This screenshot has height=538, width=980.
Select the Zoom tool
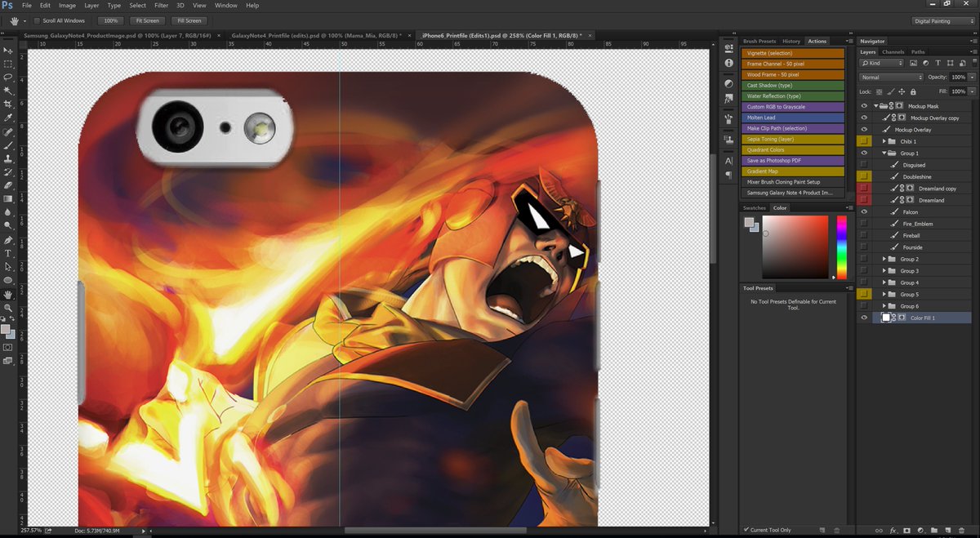8,307
